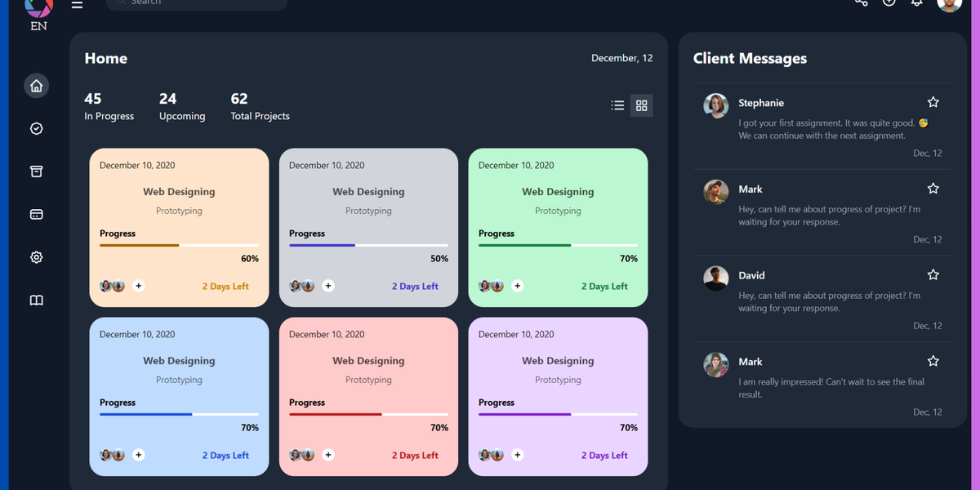Click the Share icon in the top bar
The height and width of the screenshot is (490, 980).
pyautogui.click(x=861, y=3)
